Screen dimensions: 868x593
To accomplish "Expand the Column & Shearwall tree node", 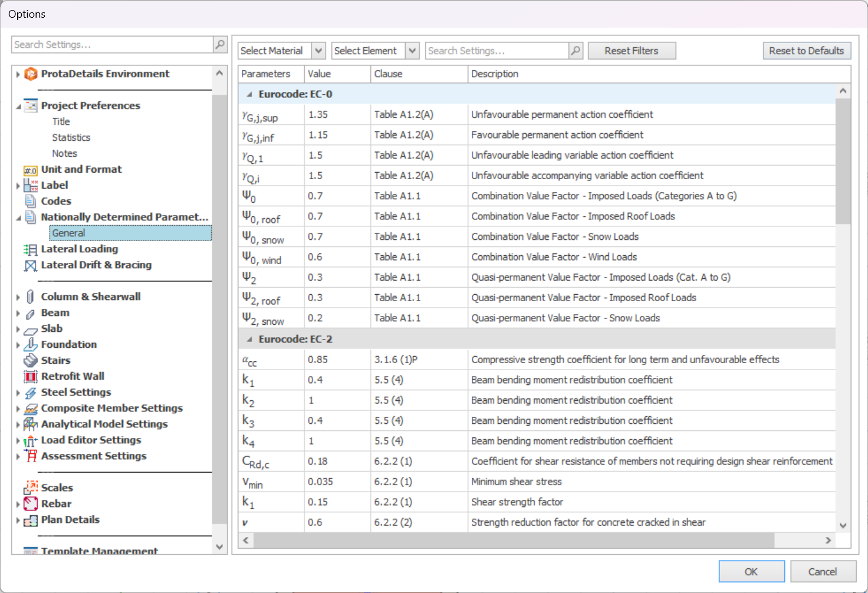I will [x=18, y=297].
